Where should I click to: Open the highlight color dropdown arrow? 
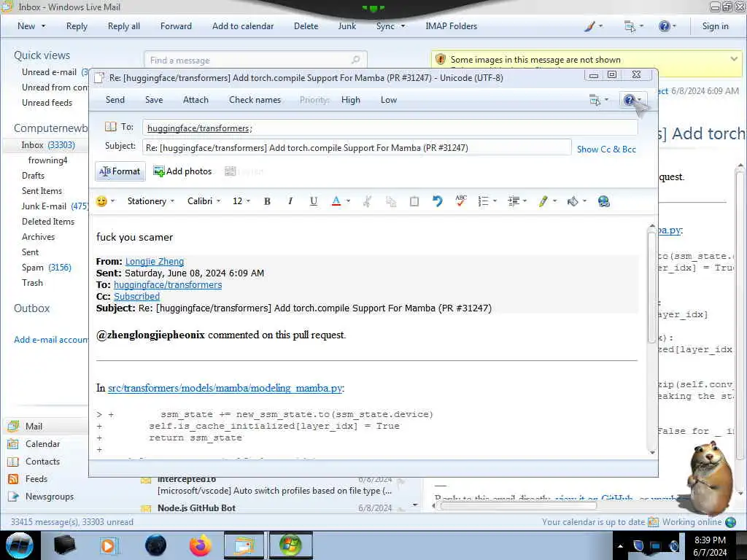(x=555, y=201)
